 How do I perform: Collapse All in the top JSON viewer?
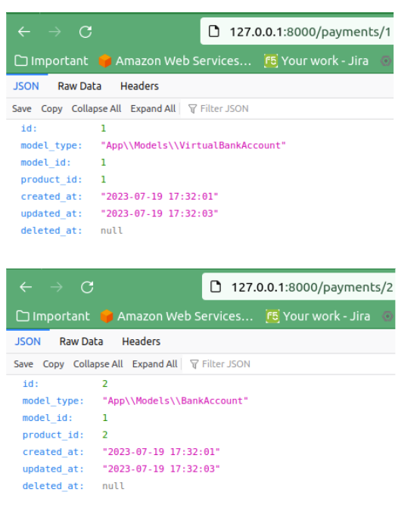[96, 109]
